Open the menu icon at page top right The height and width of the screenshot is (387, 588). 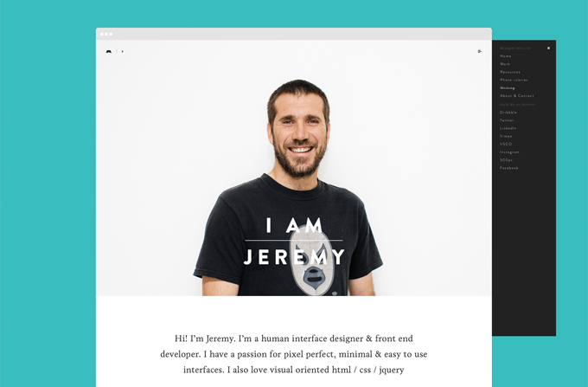480,51
